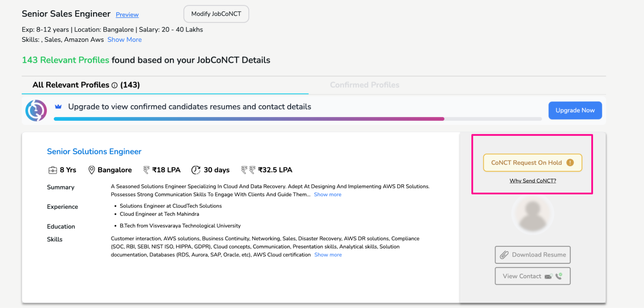
Task: Open the Why Send CoNCT link
Action: point(532,180)
